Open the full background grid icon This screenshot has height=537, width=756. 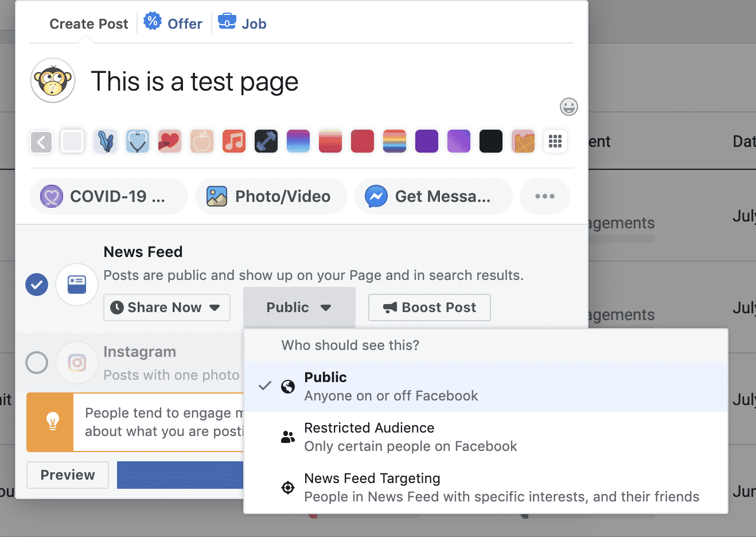[555, 141]
